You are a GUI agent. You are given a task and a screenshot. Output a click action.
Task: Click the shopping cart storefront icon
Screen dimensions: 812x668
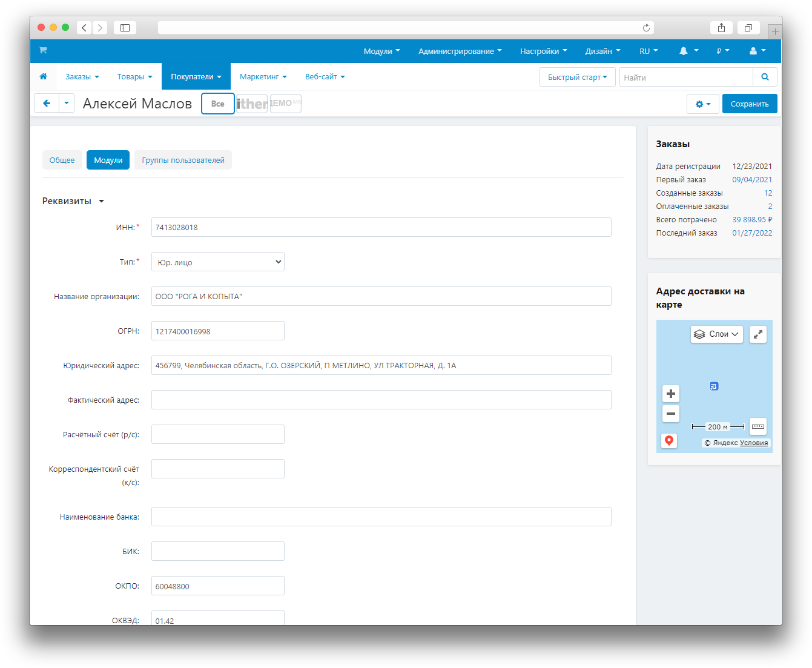(x=43, y=50)
